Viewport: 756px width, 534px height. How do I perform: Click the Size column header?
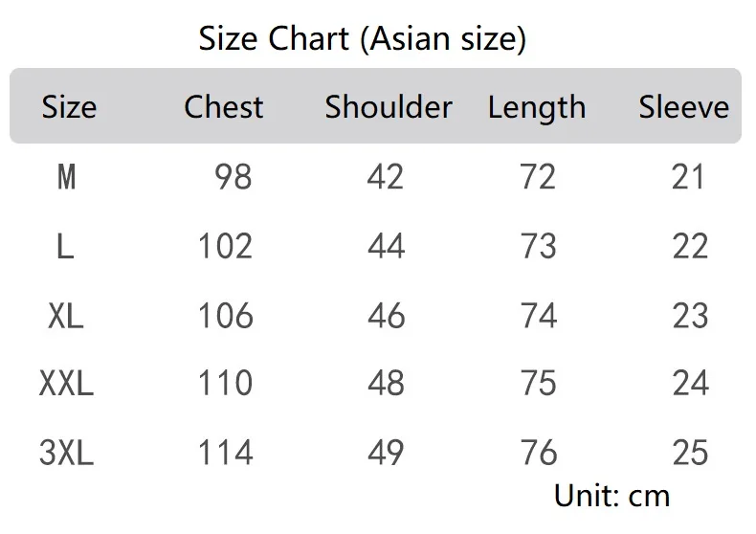69,107
